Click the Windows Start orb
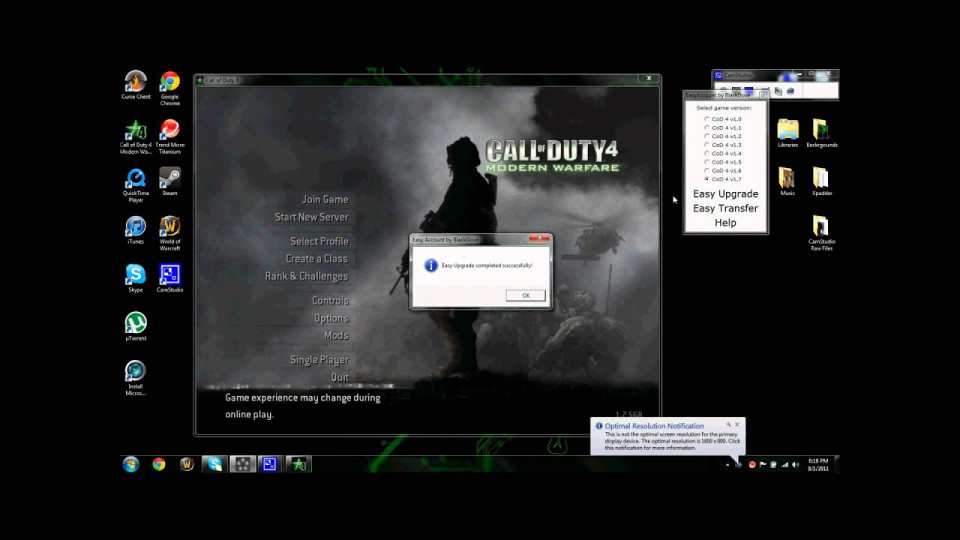 point(130,464)
